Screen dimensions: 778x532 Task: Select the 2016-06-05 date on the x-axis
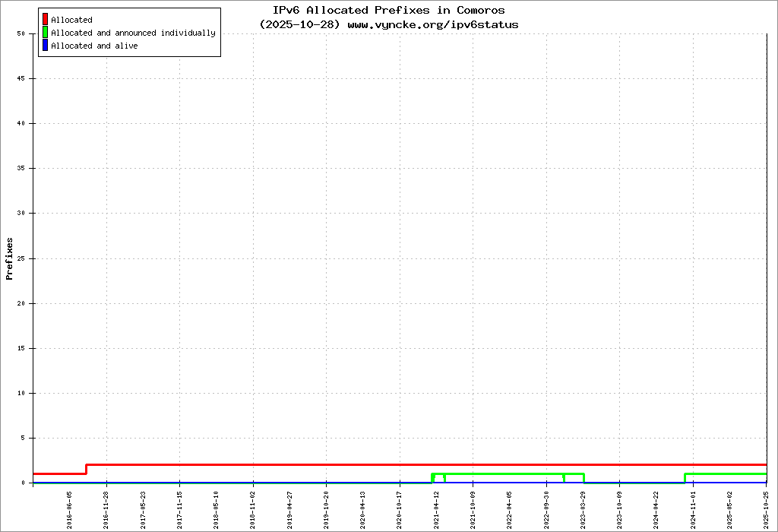70,506
